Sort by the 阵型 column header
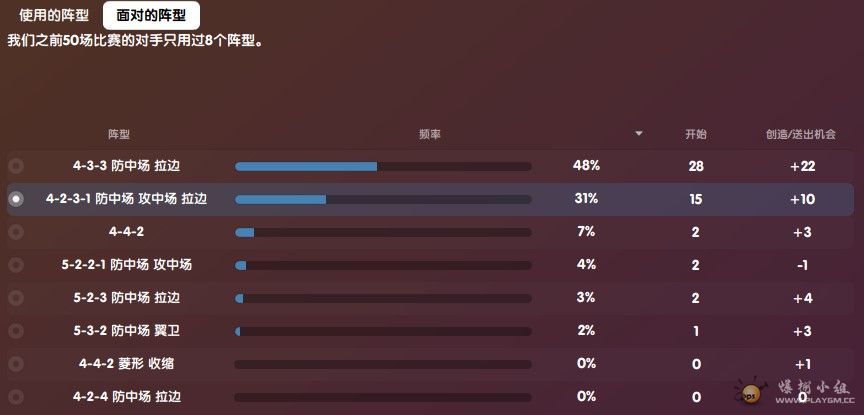 click(118, 134)
